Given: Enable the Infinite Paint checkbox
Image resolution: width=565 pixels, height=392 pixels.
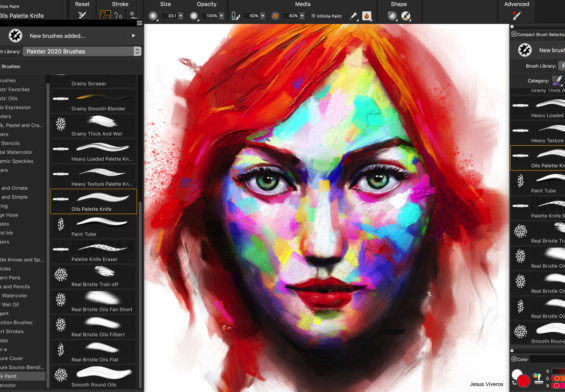Looking at the screenshot, I should click(313, 16).
